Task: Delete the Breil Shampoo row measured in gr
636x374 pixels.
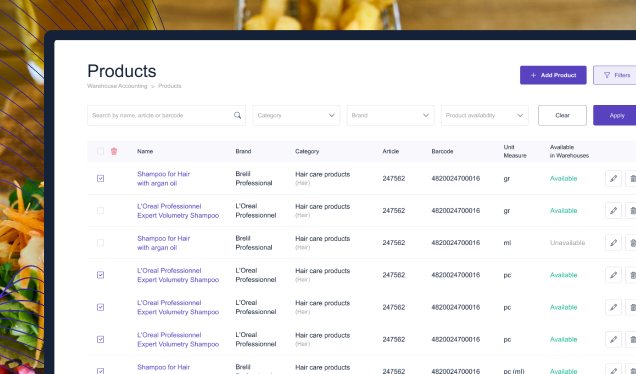Action: point(631,178)
